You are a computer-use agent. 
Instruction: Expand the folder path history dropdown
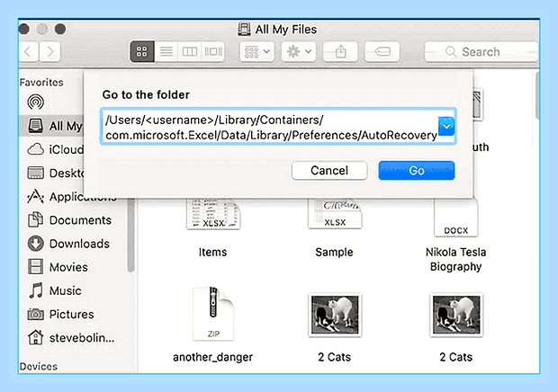pos(446,126)
